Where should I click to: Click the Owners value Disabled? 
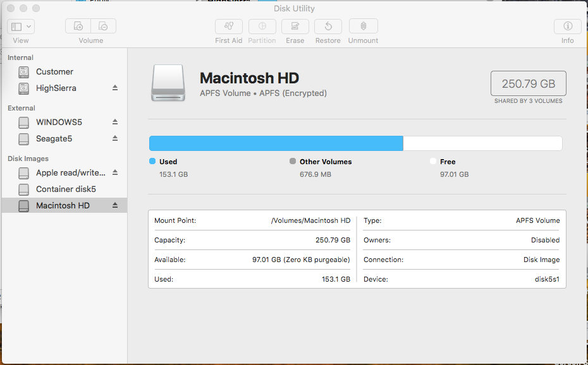(545, 240)
